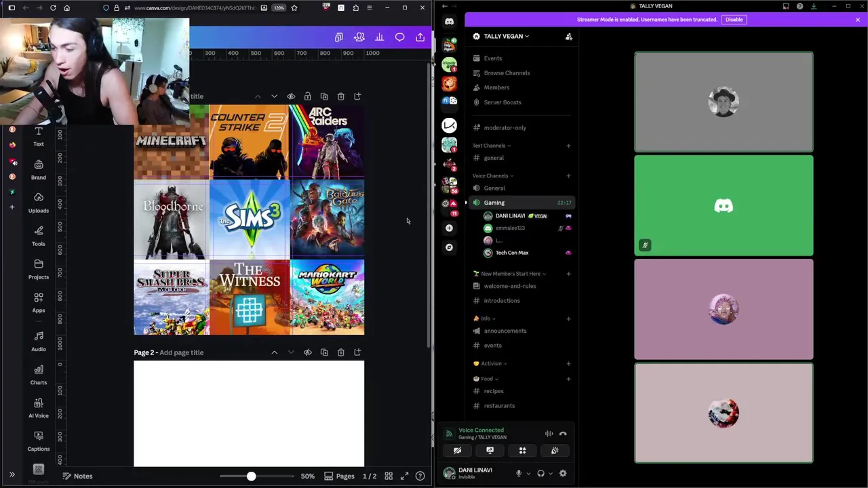The image size is (868, 488).
Task: Duplicate page 1 in Canva
Action: pyautogui.click(x=324, y=96)
